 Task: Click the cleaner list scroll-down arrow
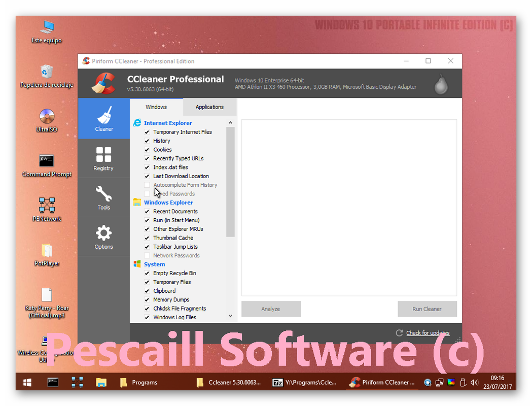[x=230, y=316]
